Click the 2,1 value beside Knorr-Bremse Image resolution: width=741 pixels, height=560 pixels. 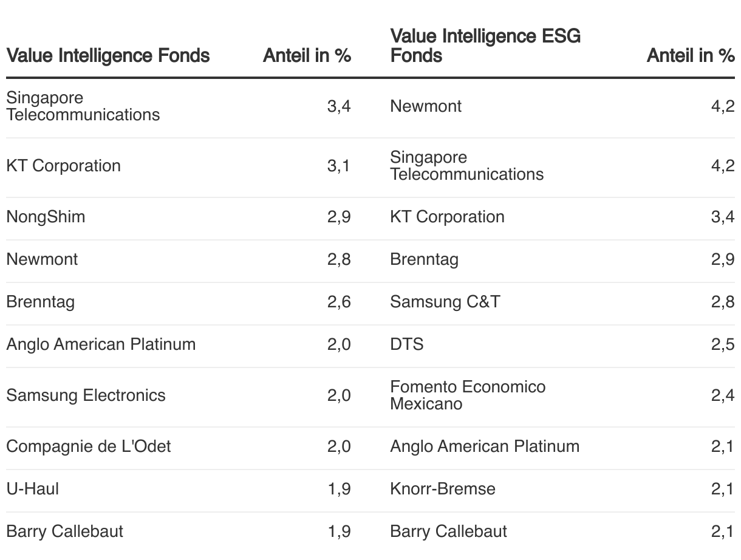point(723,489)
